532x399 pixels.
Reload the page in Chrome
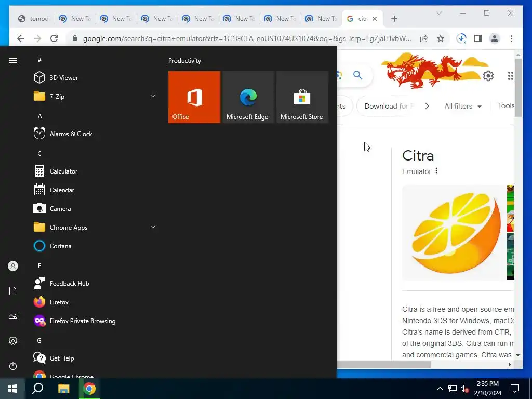pos(54,38)
